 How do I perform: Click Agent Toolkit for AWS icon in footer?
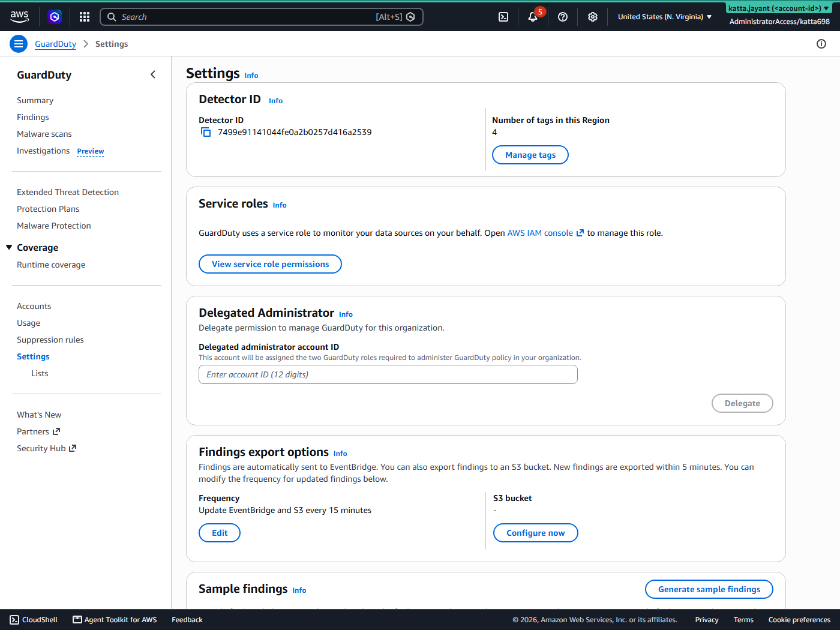pos(77,620)
